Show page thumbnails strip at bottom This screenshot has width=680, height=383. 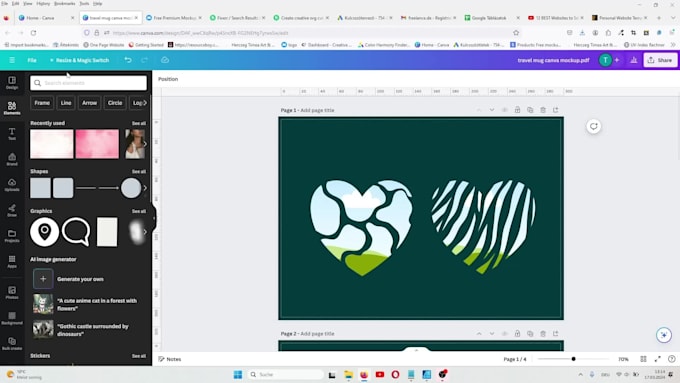pos(416,349)
